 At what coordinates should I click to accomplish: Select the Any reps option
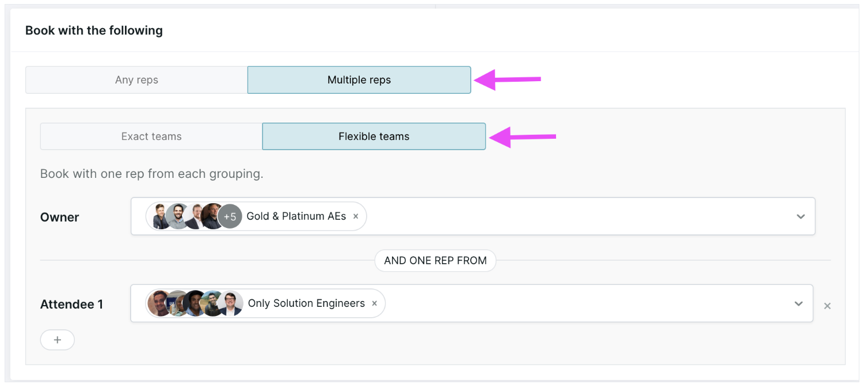(x=136, y=80)
